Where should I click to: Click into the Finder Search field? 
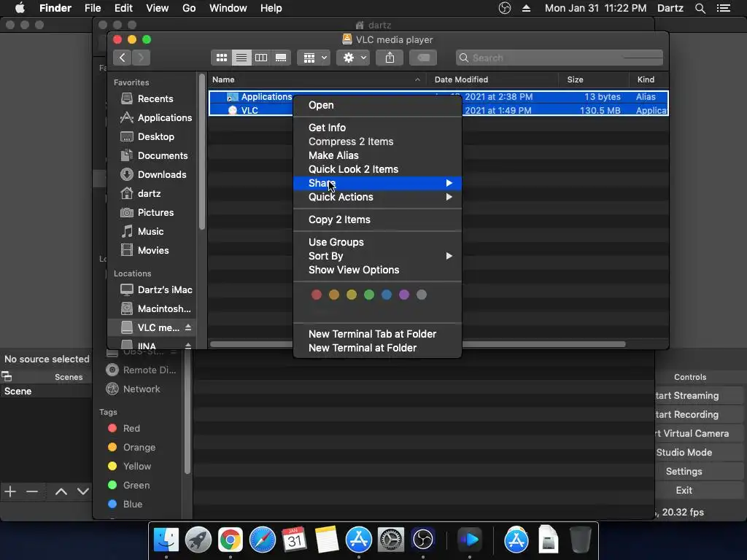[560, 58]
